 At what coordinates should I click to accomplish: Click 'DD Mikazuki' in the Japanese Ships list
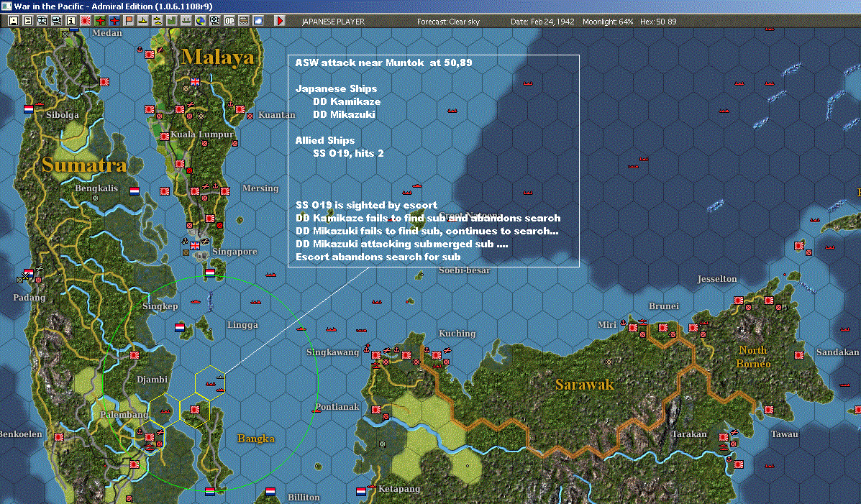(x=344, y=115)
